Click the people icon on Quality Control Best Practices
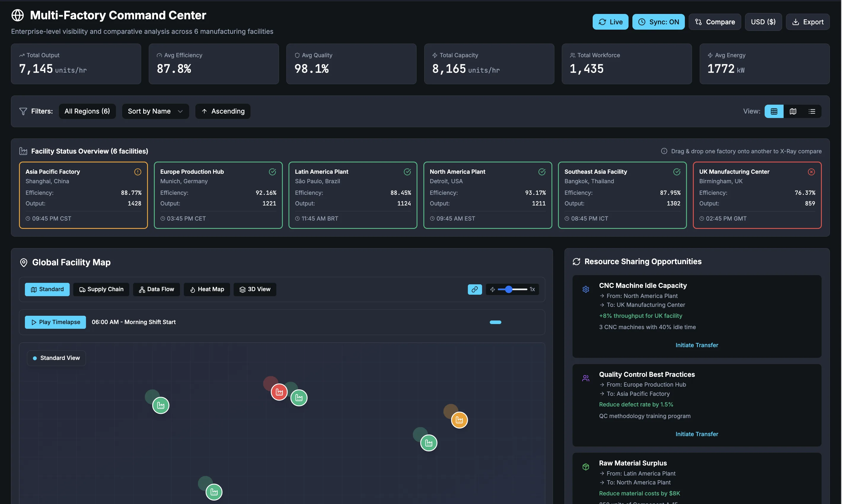This screenshot has height=504, width=842. (586, 378)
